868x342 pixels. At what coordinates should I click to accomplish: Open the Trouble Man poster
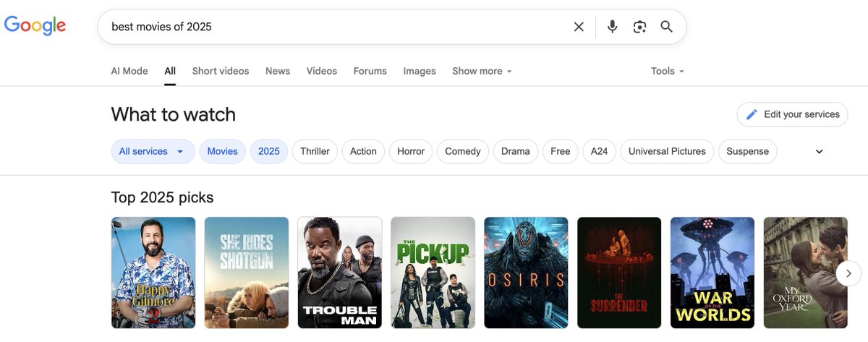[340, 273]
